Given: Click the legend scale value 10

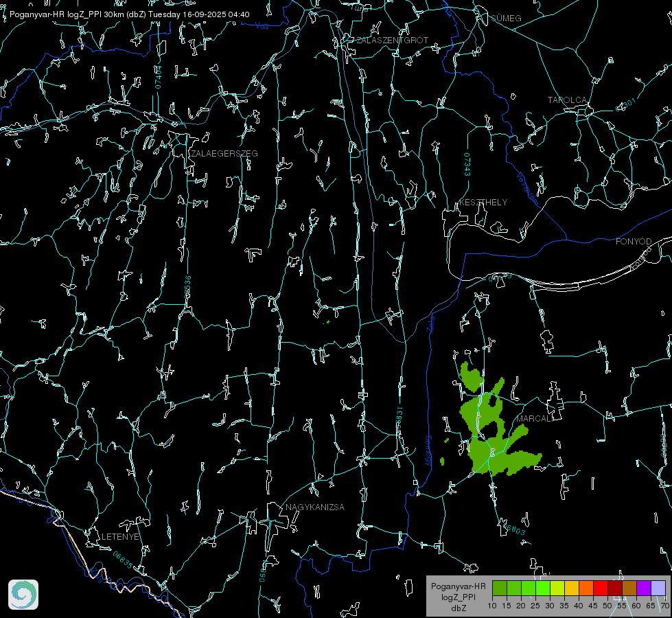Looking at the screenshot, I should click(492, 606).
